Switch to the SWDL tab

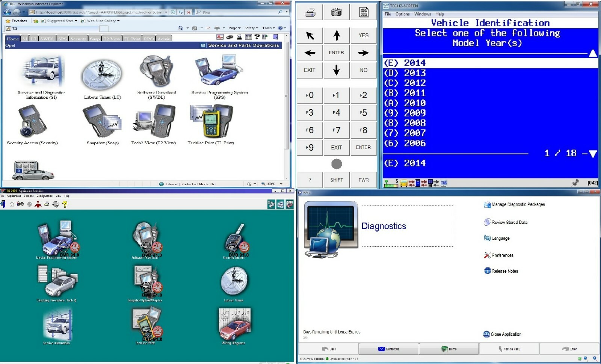[x=47, y=39]
